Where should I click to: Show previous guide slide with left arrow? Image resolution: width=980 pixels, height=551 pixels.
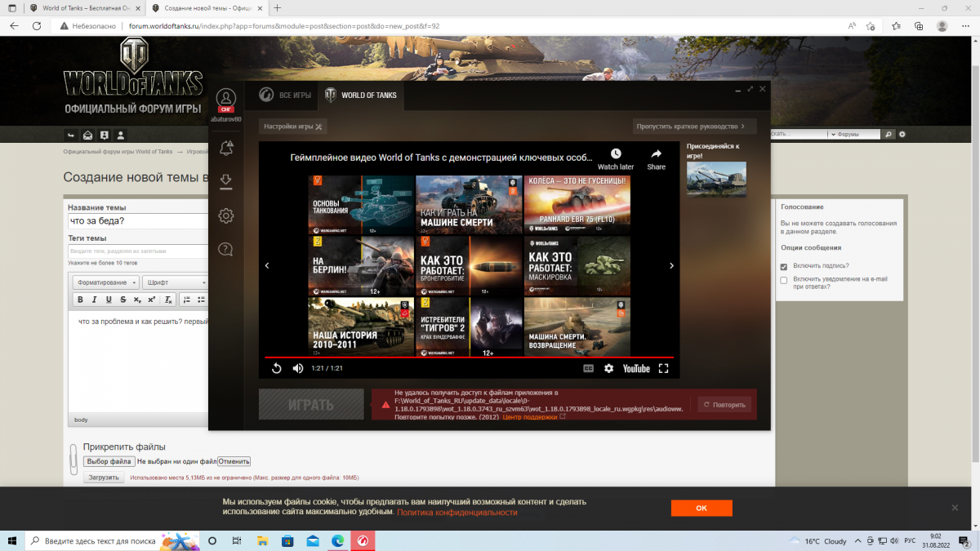pyautogui.click(x=267, y=265)
